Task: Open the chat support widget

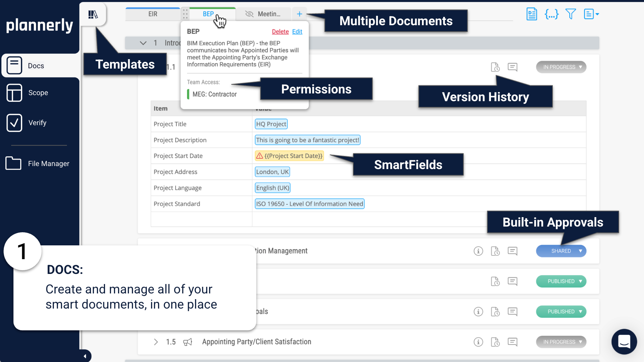Action: tap(624, 342)
